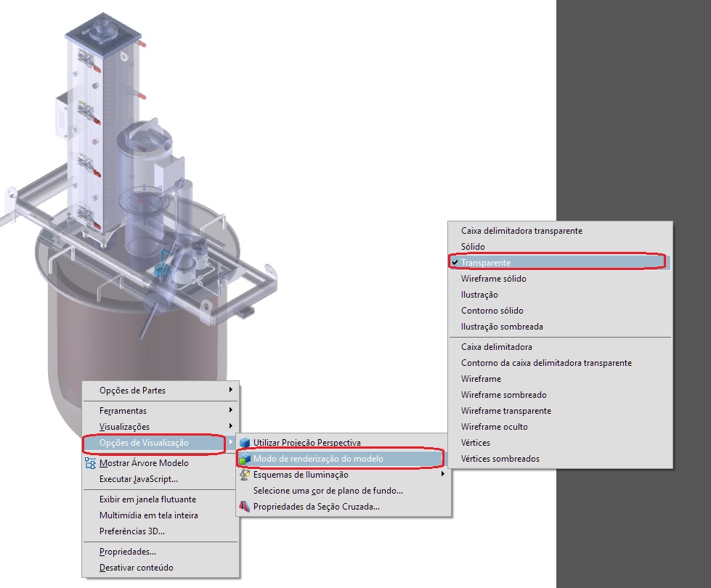Open Visualizações menu entry
The height and width of the screenshot is (588, 711).
pos(161,427)
